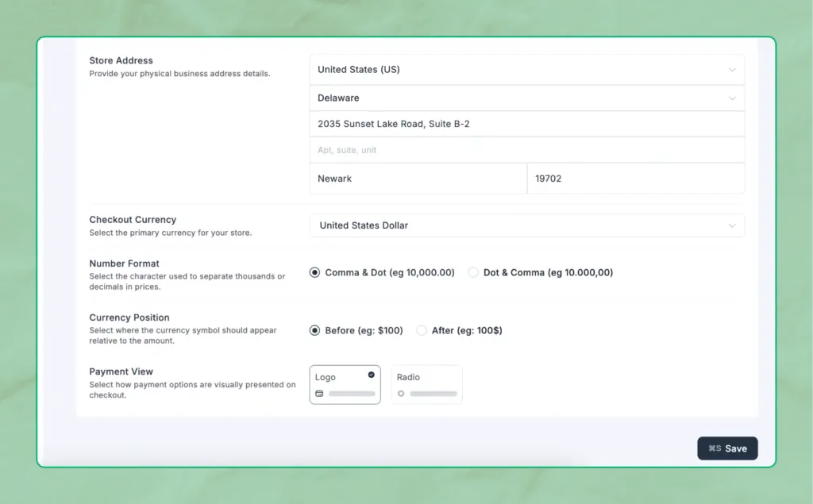The width and height of the screenshot is (813, 504).
Task: Click the street address field with Sunset Lake Road
Action: point(526,124)
